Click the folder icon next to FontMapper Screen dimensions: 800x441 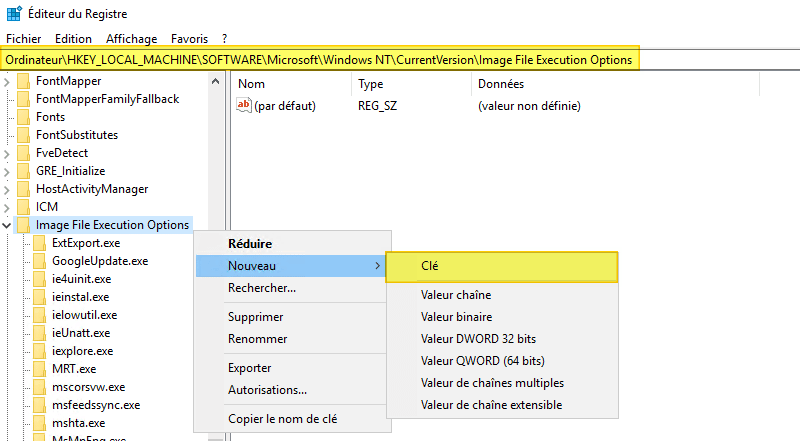tap(24, 81)
